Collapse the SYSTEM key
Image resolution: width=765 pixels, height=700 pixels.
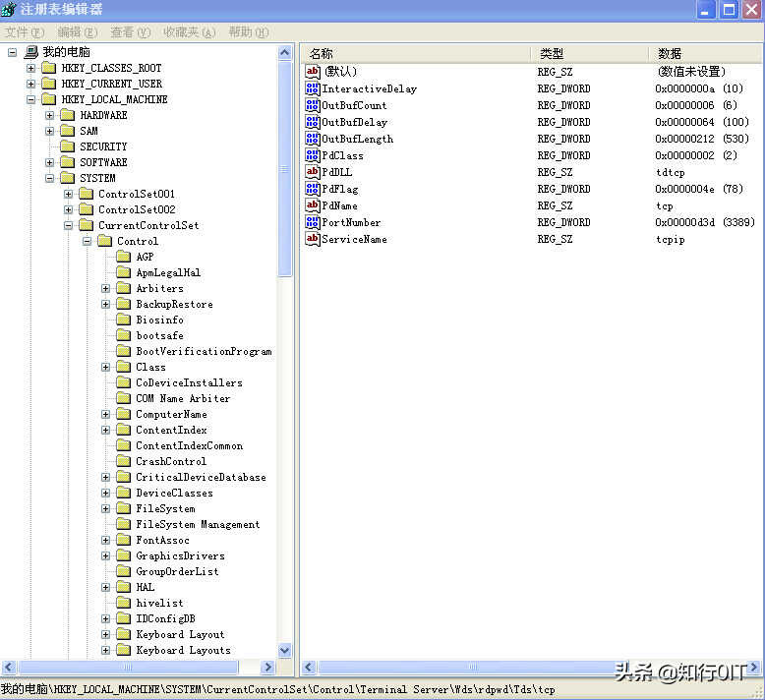click(49, 178)
